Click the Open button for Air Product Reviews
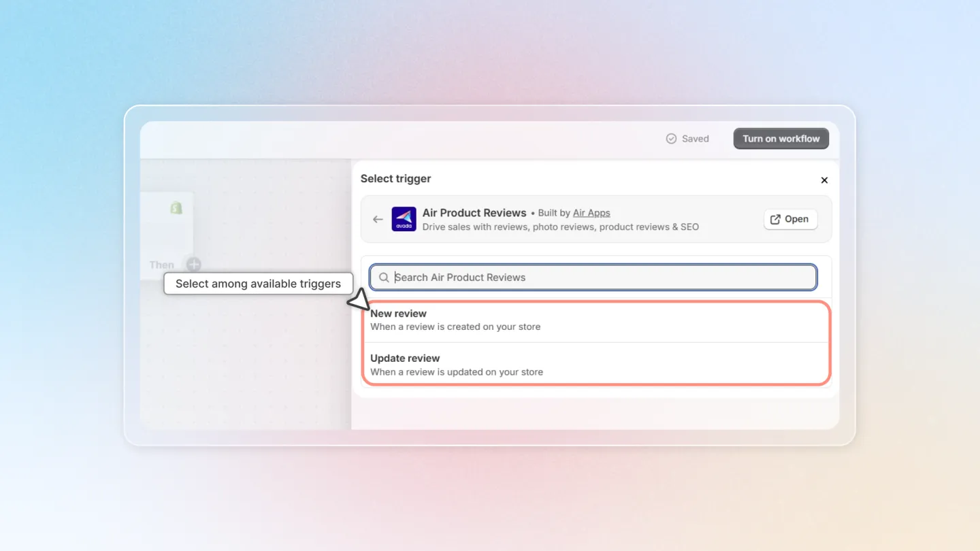This screenshot has width=980, height=551. (x=790, y=219)
